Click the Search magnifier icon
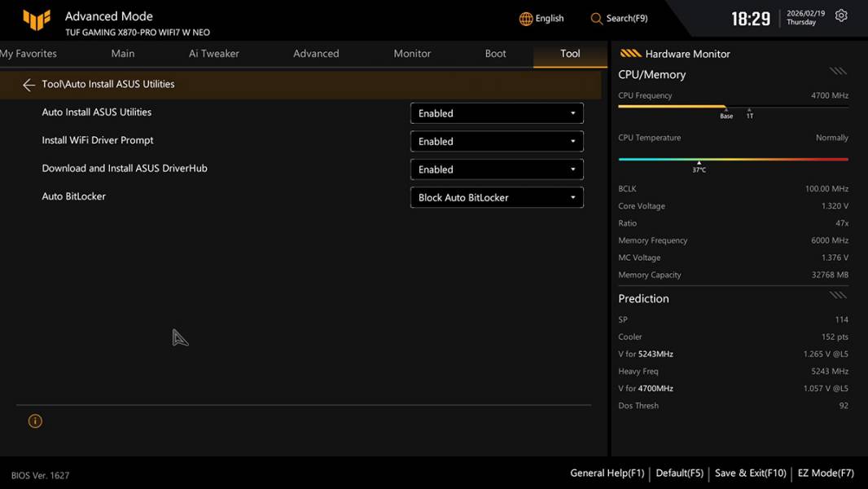 (597, 19)
